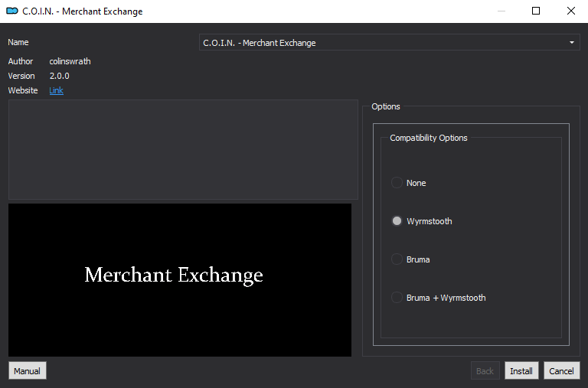Click the Website field label
588x388 pixels.
tap(23, 90)
